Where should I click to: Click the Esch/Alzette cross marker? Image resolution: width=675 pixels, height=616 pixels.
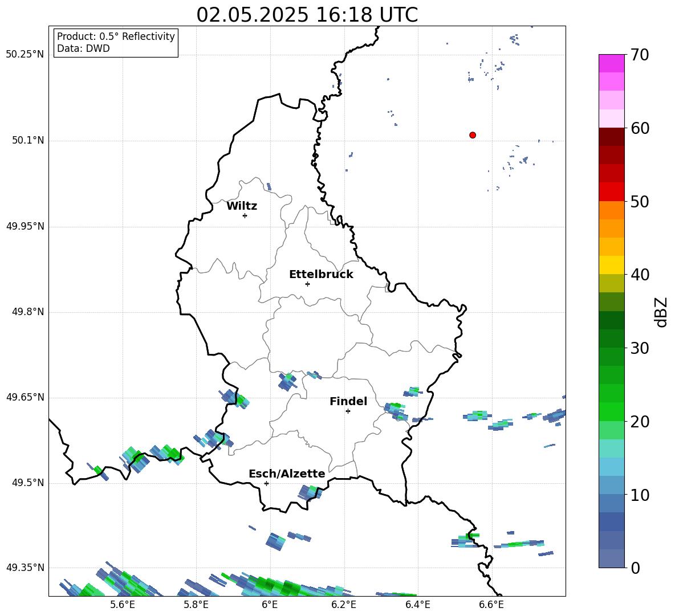266,483
